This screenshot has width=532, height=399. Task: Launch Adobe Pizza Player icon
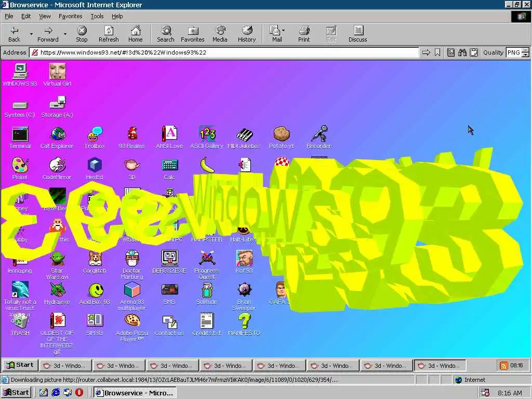point(132,327)
